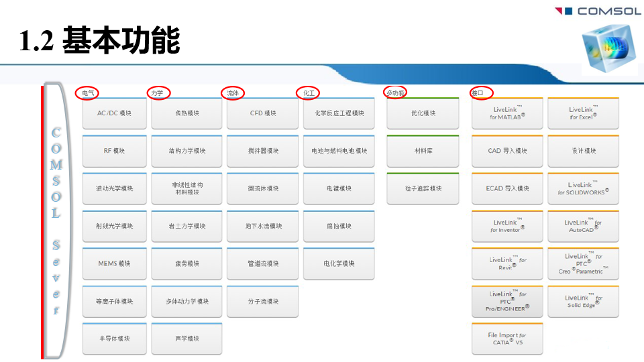Open LiveLink for Solid Edge tile
Viewport: 644px width, 362px height.
583,301
